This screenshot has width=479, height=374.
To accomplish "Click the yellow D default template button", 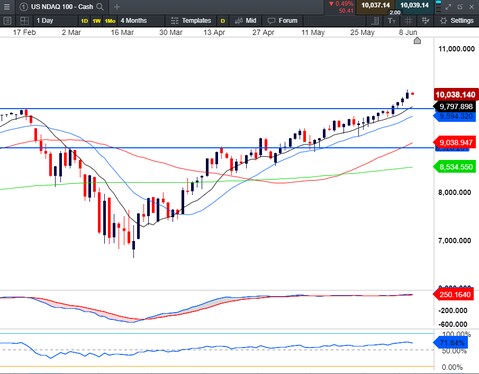I will pyautogui.click(x=223, y=21).
